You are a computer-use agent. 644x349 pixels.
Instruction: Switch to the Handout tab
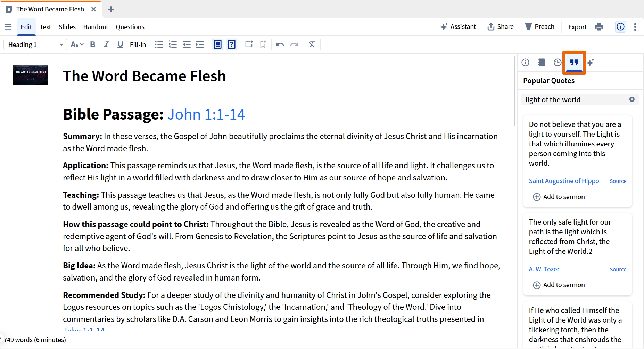[96, 27]
